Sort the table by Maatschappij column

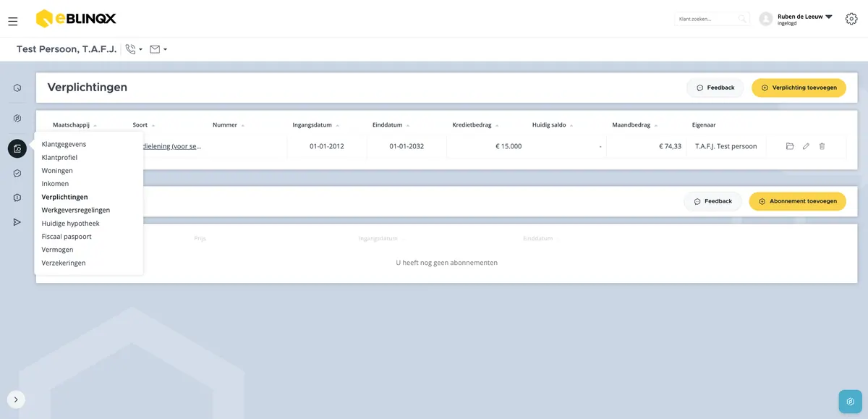[x=75, y=125]
